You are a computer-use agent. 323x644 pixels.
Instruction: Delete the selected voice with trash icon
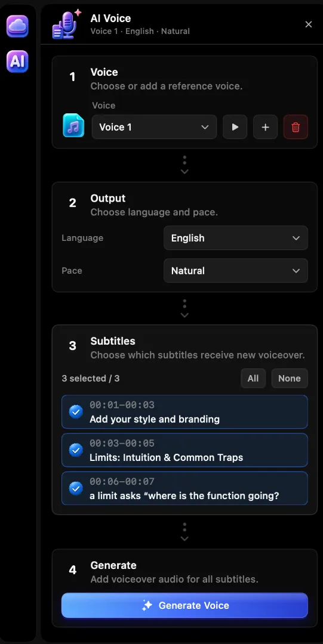pyautogui.click(x=296, y=127)
